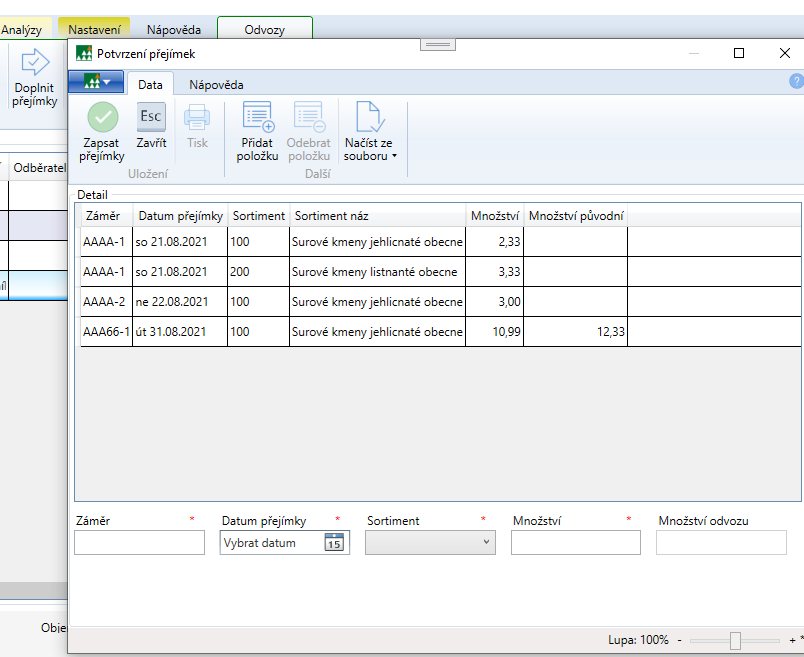Click the Načíst ze souboru file icon
The height and width of the screenshot is (657, 804).
point(369,118)
